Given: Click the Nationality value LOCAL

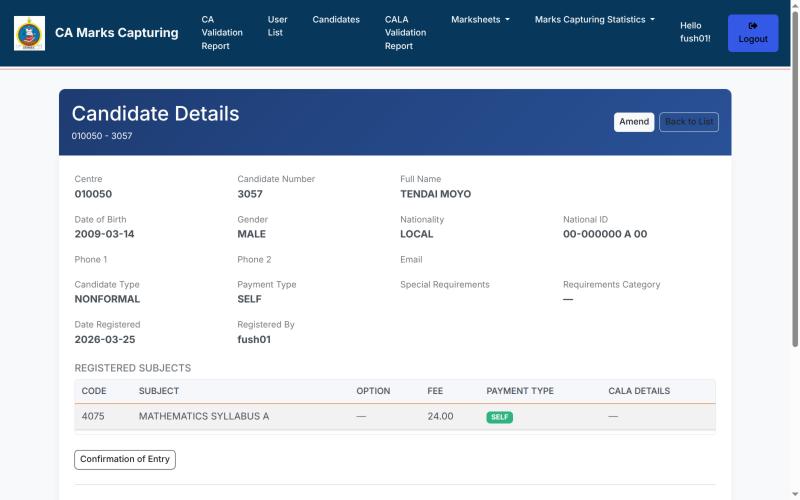Looking at the screenshot, I should 417,234.
